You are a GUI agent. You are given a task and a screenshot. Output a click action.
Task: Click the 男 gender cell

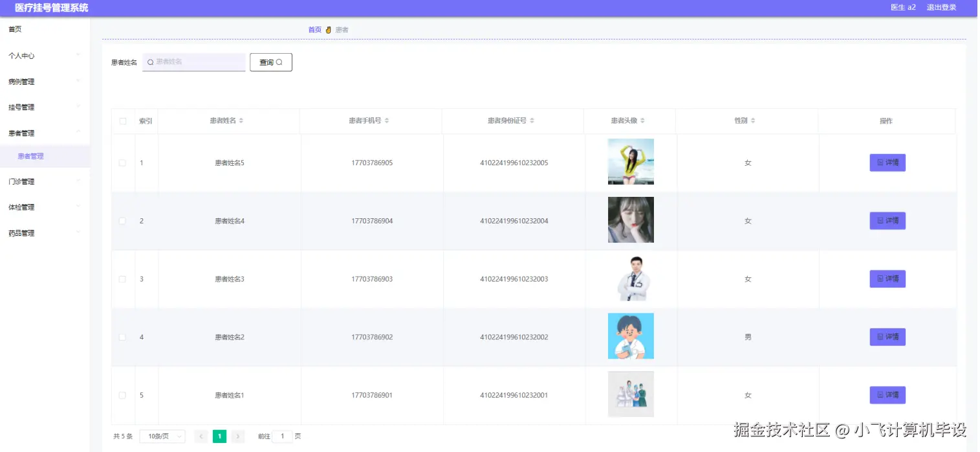pyautogui.click(x=748, y=337)
